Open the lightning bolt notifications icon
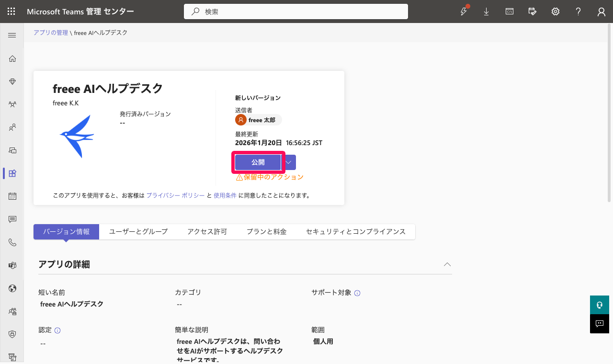613x364 pixels. [x=464, y=11]
